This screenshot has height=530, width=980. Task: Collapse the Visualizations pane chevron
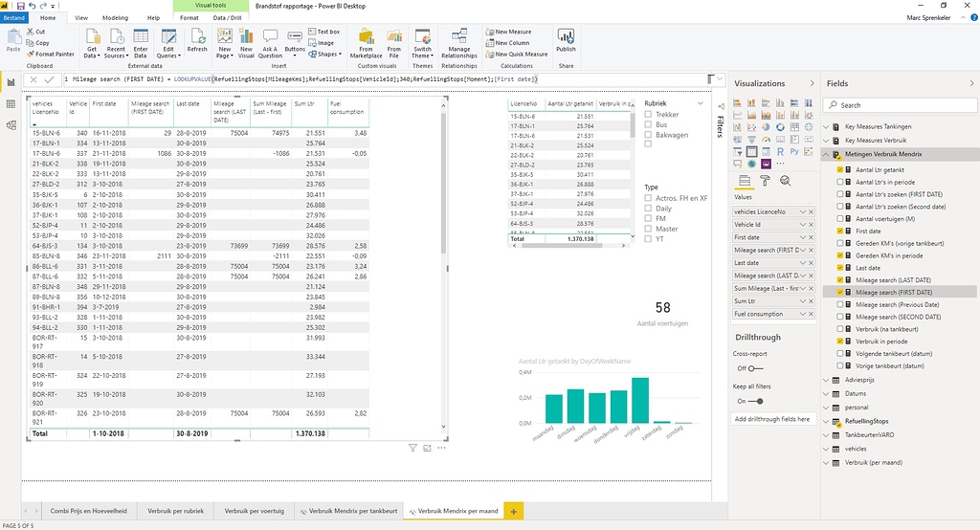click(813, 83)
